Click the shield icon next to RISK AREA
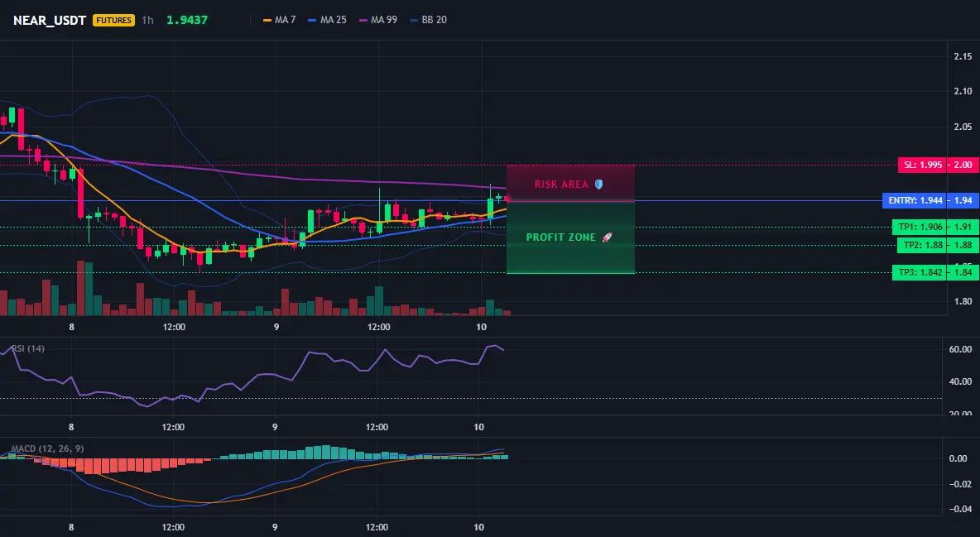Image resolution: width=980 pixels, height=537 pixels. [598, 185]
